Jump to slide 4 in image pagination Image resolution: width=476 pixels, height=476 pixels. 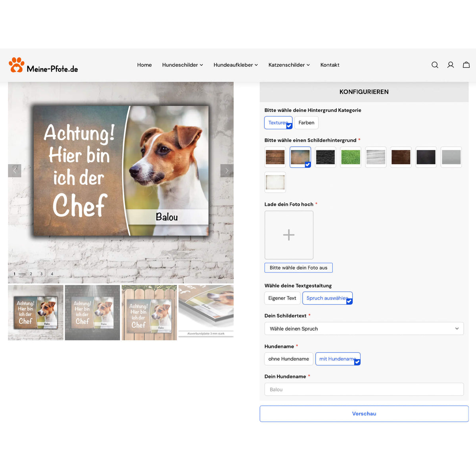[x=52, y=274]
